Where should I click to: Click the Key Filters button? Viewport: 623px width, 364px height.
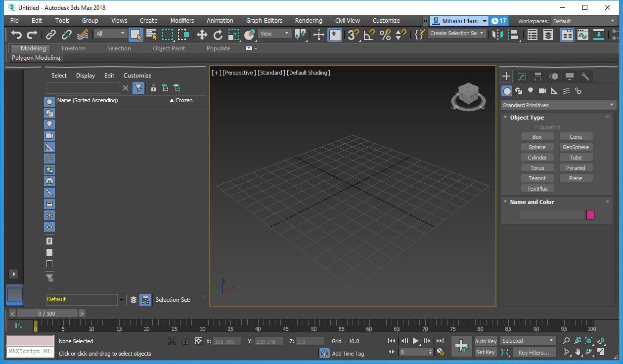click(534, 353)
